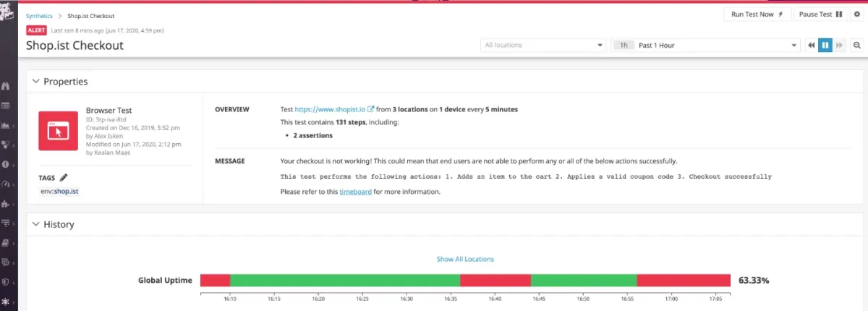Open the Logs sidebar icon
The image size is (868, 311).
[x=6, y=262]
